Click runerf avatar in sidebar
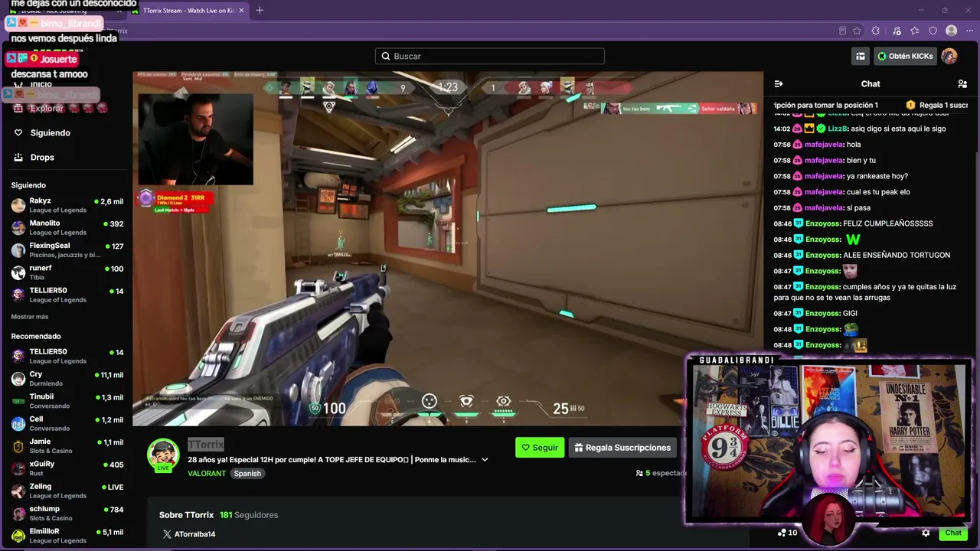Screen dimensions: 980x551 tap(18, 272)
